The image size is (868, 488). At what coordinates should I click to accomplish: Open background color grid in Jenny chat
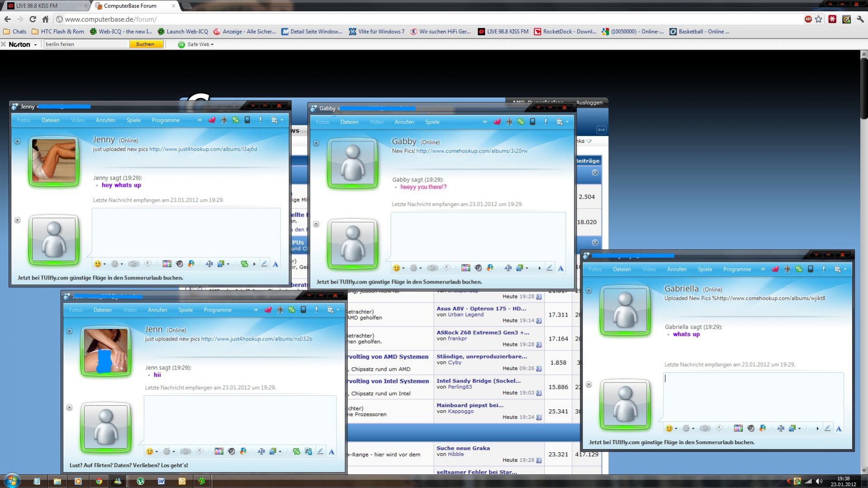tap(167, 264)
